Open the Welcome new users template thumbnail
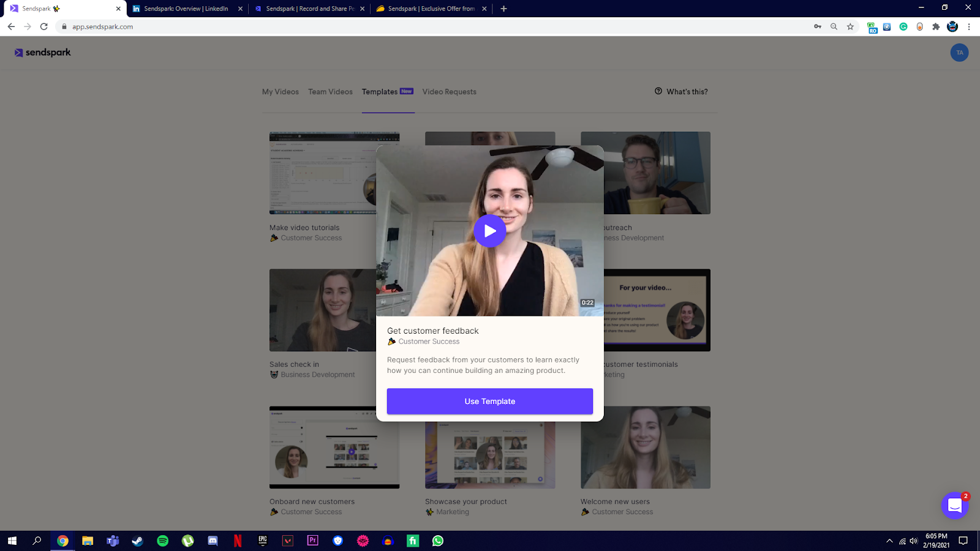980x551 pixels. (646, 448)
